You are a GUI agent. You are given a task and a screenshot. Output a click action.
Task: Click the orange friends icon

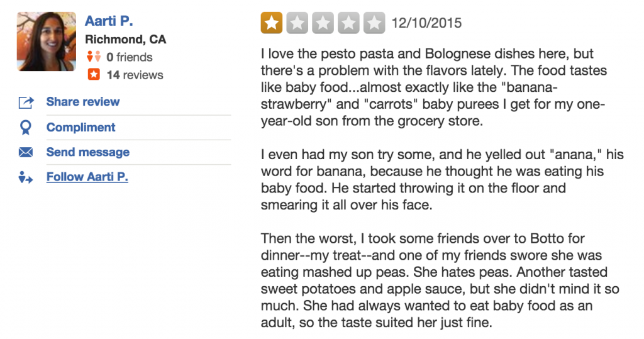pos(93,57)
